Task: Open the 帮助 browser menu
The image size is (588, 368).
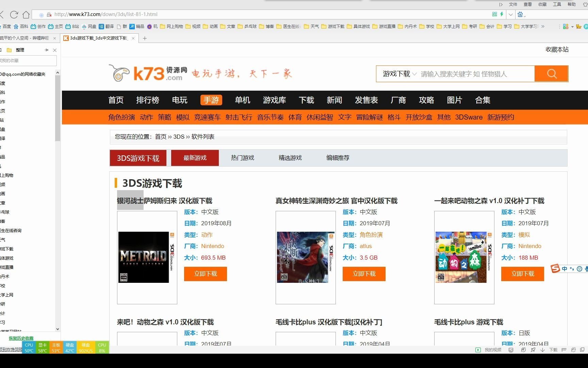Action: coord(572,4)
